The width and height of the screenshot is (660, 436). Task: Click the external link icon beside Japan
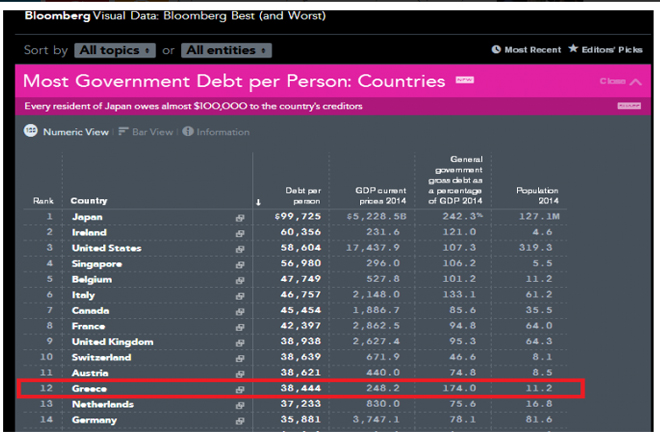[x=240, y=217]
